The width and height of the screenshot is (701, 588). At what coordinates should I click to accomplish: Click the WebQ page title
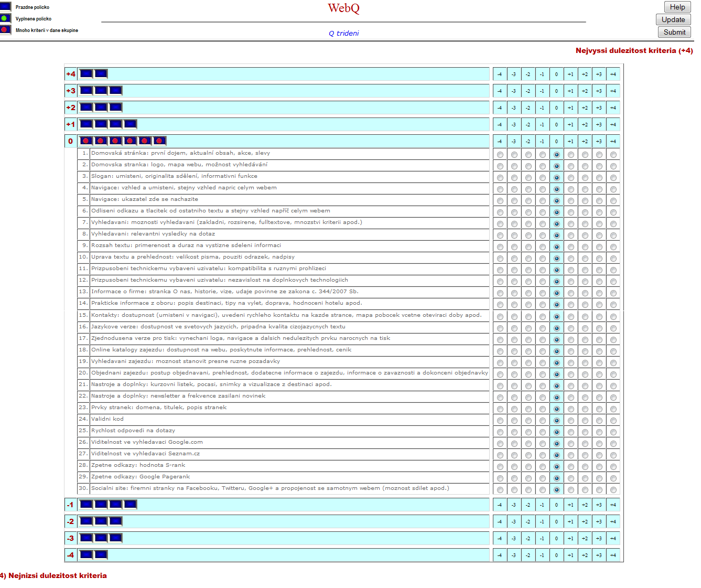343,8
